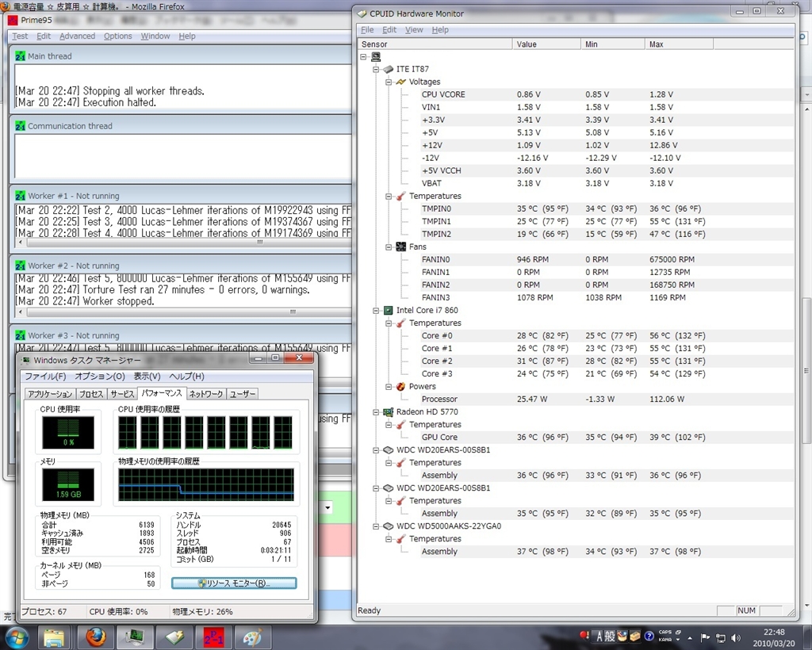Open the View menu in Hardware Monitor
The width and height of the screenshot is (812, 650).
pos(414,29)
